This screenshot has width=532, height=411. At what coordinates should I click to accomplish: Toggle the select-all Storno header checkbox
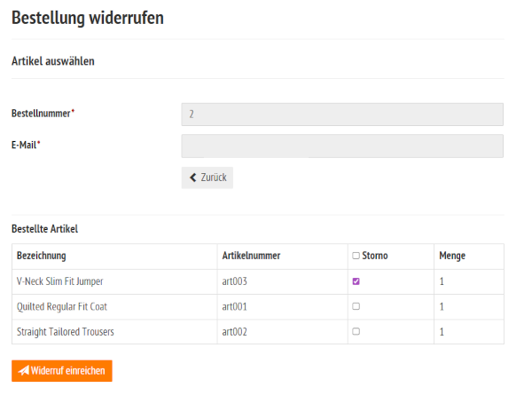coord(356,256)
